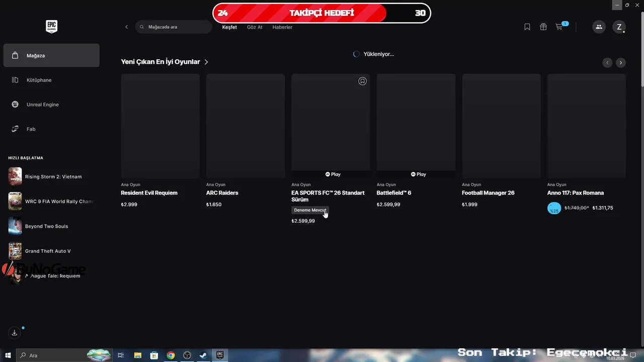Launch Grand Theft Auto V from quick launch
644x362 pixels.
51,251
